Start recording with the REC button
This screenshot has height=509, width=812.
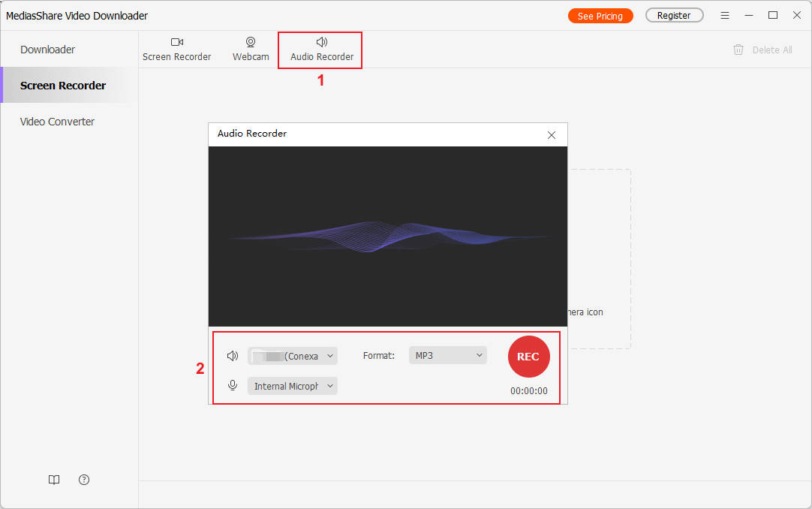pyautogui.click(x=528, y=357)
